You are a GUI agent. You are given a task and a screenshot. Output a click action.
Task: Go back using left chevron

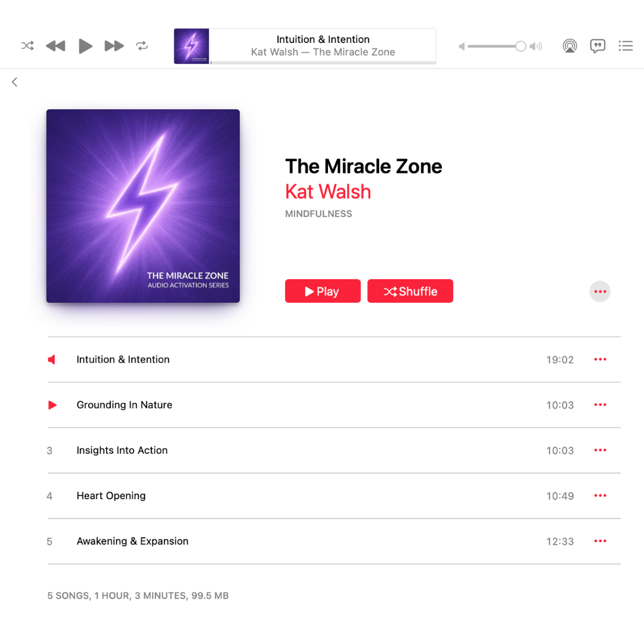(15, 82)
